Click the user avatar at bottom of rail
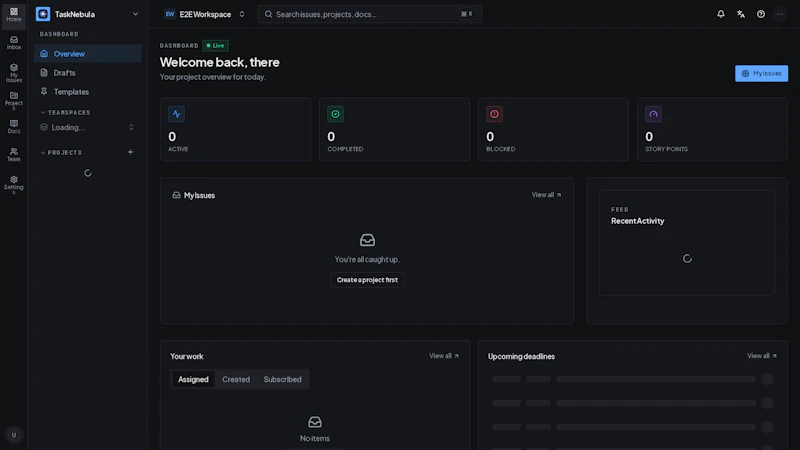800x450 pixels. [14, 435]
